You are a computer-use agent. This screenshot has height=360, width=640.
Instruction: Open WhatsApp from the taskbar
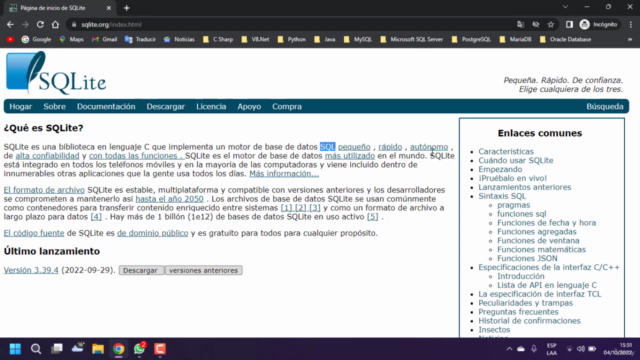(x=139, y=349)
